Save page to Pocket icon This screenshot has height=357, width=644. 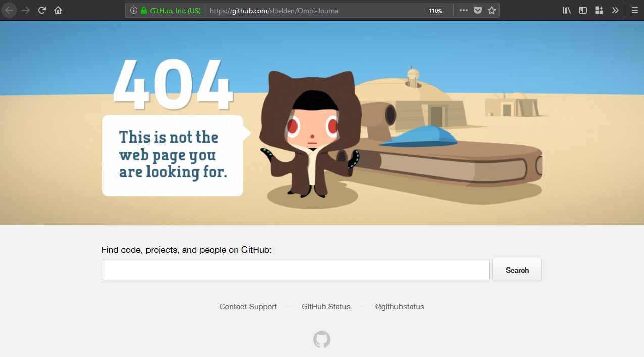[478, 10]
